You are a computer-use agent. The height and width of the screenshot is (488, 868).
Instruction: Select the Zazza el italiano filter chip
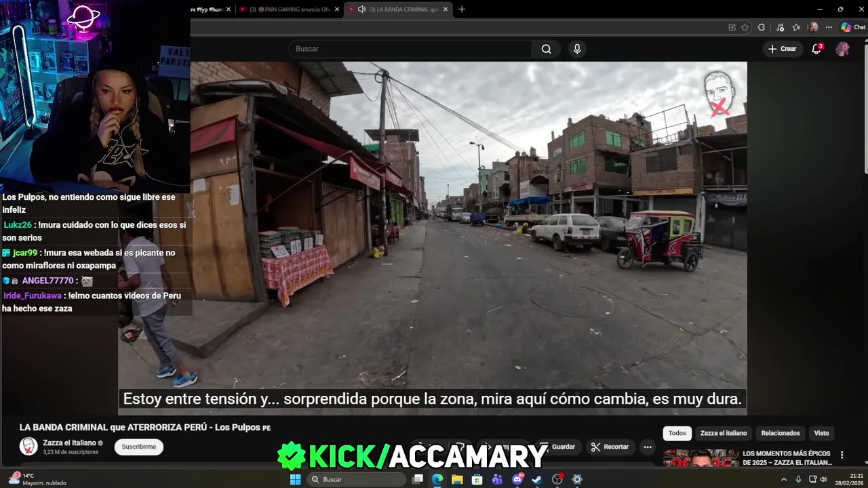pos(724,433)
